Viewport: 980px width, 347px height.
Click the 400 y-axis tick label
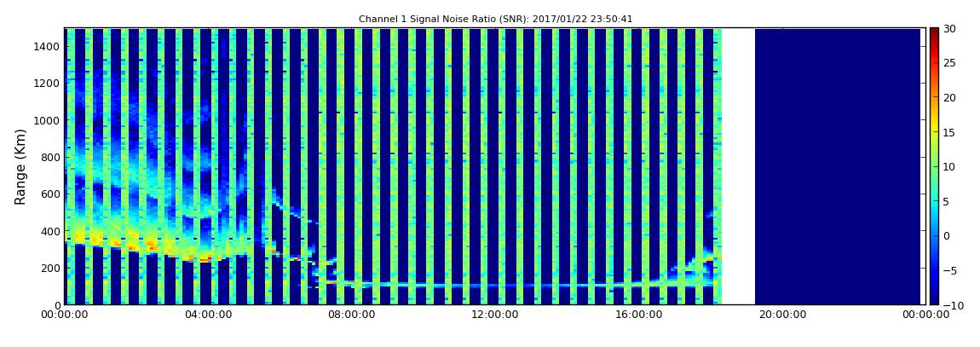pyautogui.click(x=50, y=231)
